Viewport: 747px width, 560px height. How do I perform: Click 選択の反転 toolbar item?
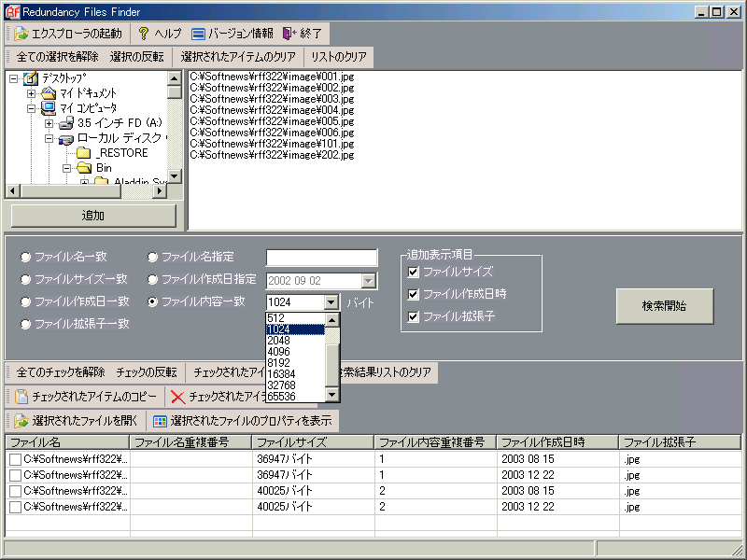click(x=136, y=57)
